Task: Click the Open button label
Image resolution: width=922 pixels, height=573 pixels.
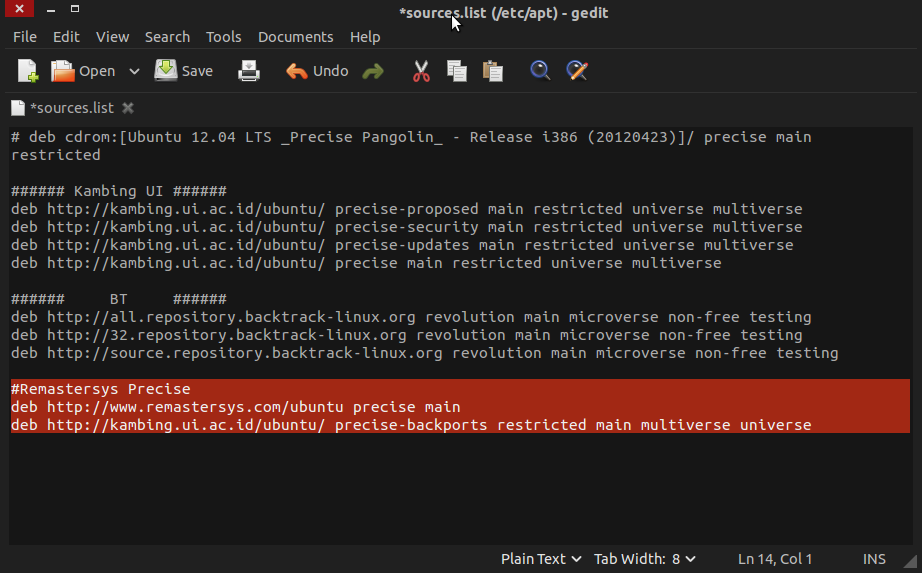Action: 97,71
